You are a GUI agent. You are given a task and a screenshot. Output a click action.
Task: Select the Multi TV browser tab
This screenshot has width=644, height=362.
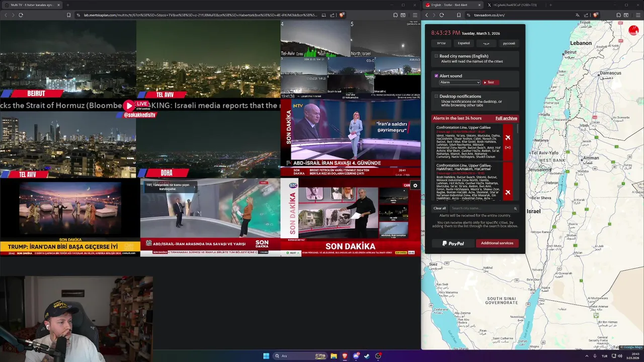(31, 5)
